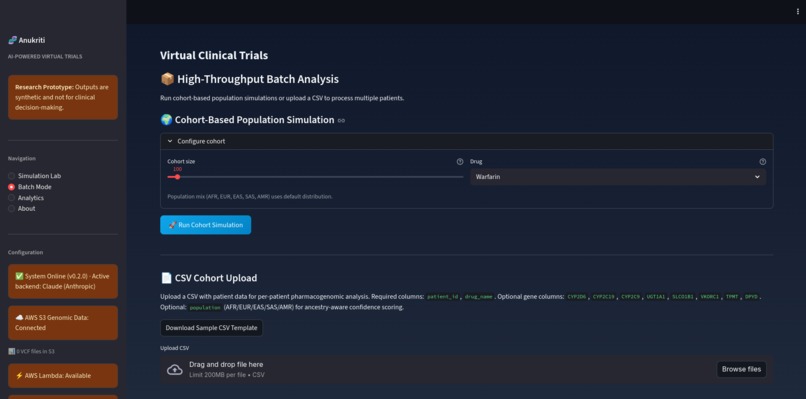Click the Population mix default distribution note
Screen dimensions: 806x399
(x=250, y=196)
